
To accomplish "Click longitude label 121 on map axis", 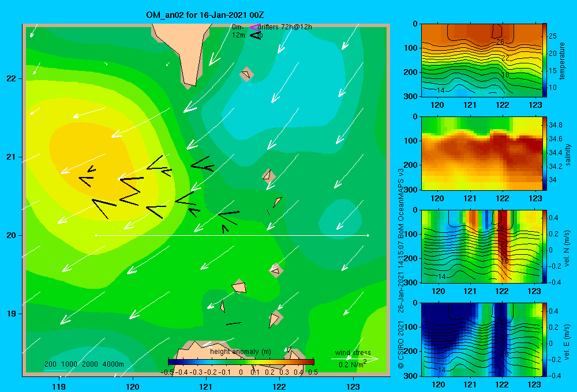I will tap(206, 386).
